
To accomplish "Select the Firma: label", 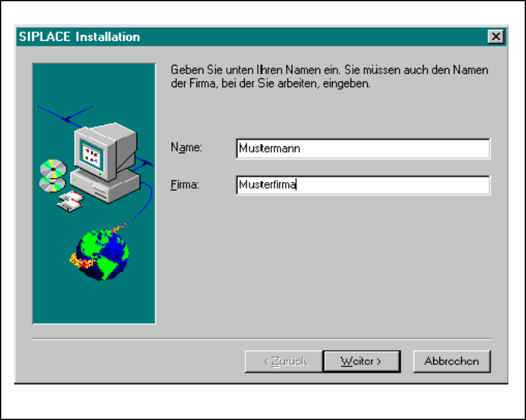I will pyautogui.click(x=185, y=185).
